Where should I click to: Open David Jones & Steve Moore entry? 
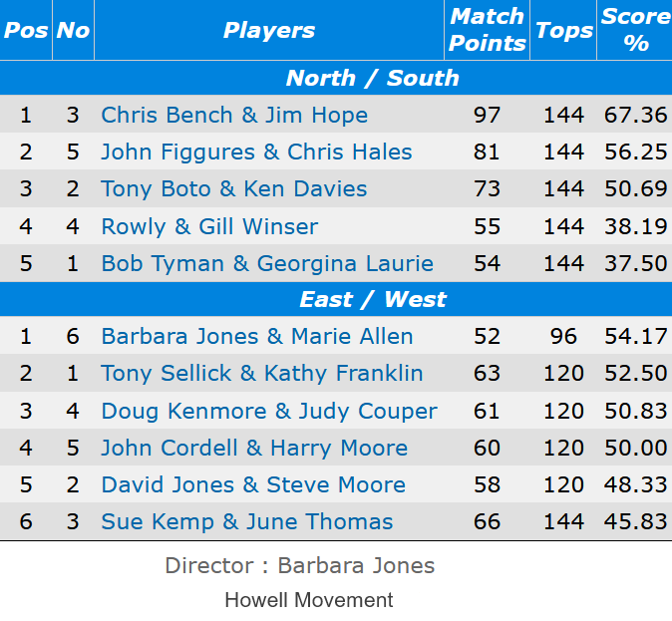tap(253, 484)
